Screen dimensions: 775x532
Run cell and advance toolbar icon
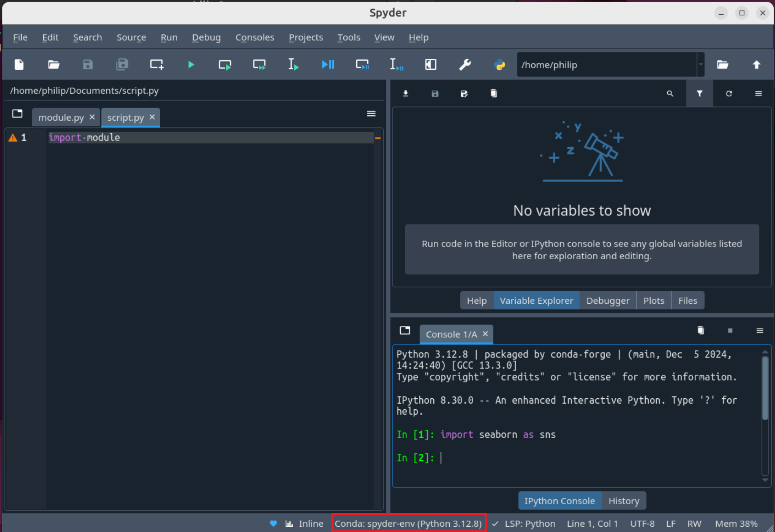259,64
